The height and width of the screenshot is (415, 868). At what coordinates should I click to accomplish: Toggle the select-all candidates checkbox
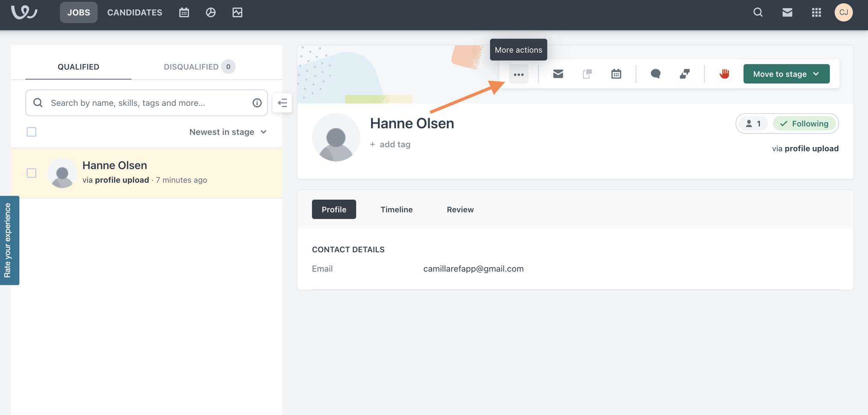pos(32,132)
